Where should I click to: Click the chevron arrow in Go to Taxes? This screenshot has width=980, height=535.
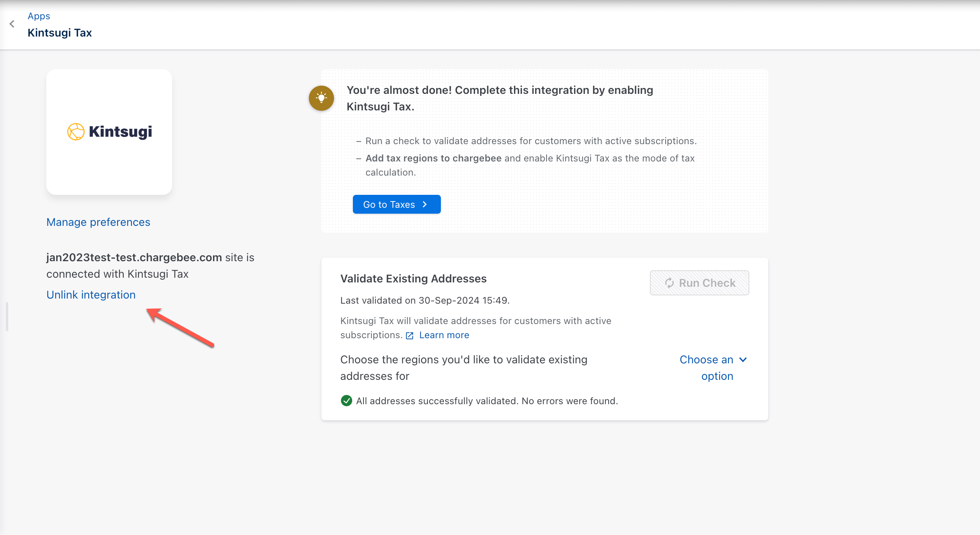click(425, 204)
